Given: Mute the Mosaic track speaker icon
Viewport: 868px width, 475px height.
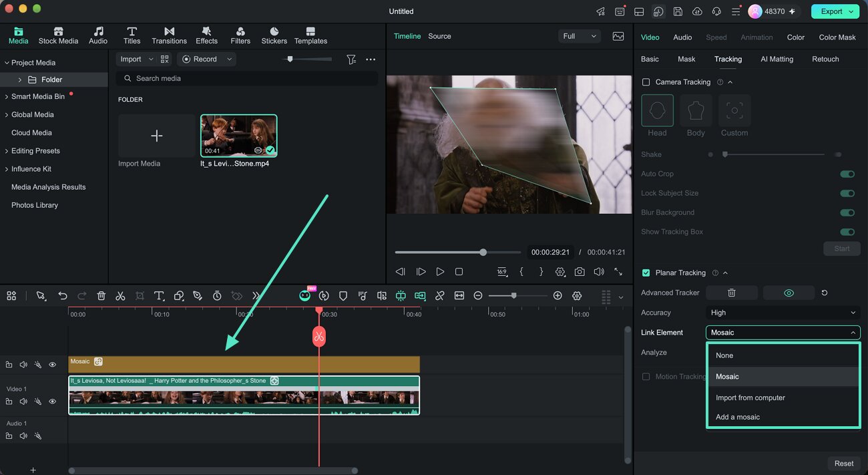Looking at the screenshot, I should click(23, 365).
